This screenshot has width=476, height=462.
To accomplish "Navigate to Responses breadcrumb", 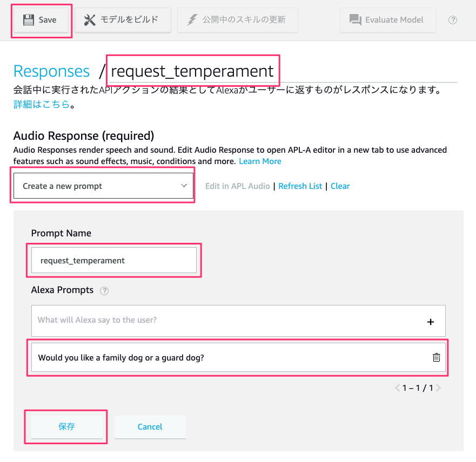I will pyautogui.click(x=52, y=71).
